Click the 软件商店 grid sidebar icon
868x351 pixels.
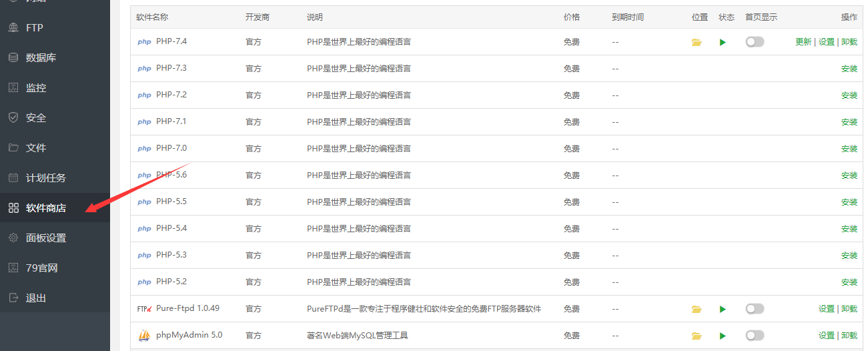13,208
